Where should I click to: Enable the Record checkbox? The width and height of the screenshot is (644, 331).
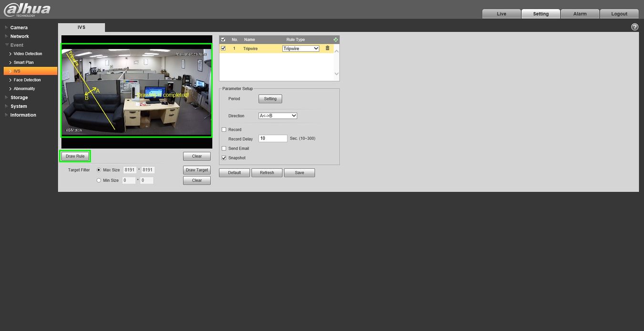pos(224,129)
